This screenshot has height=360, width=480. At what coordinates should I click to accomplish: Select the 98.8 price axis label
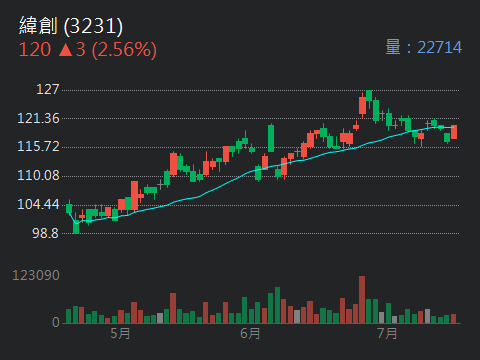coord(45,233)
